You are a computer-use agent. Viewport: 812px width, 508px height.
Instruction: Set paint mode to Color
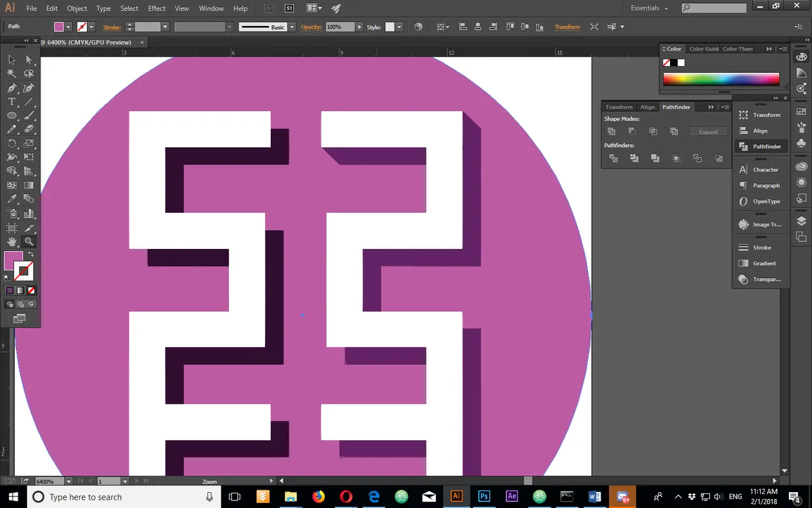point(10,290)
